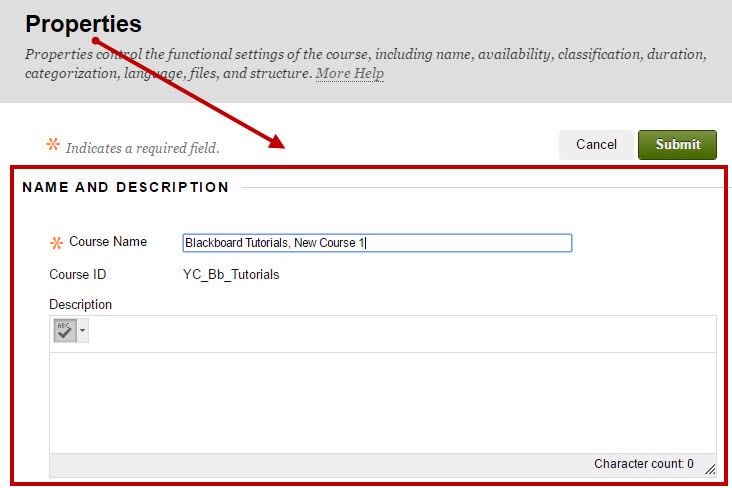Click the 'Indicates a required field' note
The width and height of the screenshot is (732, 488).
click(142, 148)
